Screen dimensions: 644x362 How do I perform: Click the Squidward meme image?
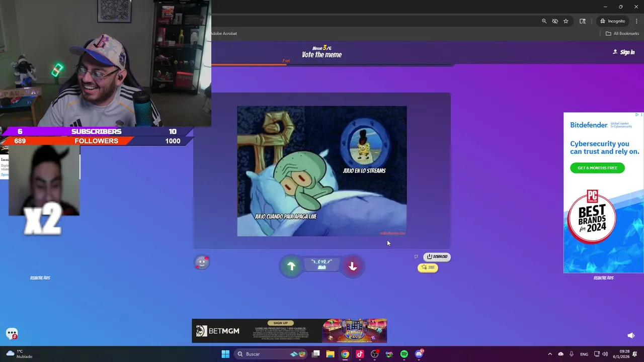point(322,171)
